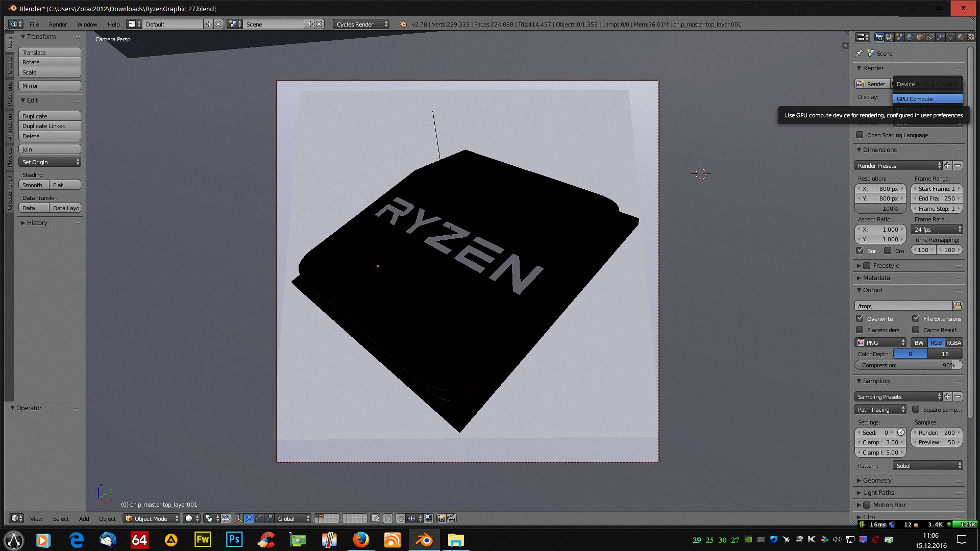Image resolution: width=980 pixels, height=551 pixels.
Task: Enable Open Shading Language checkbox
Action: click(860, 135)
